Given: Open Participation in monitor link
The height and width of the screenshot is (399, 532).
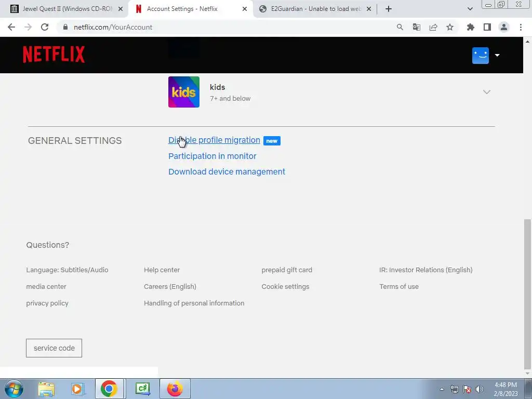Looking at the screenshot, I should click(x=212, y=156).
